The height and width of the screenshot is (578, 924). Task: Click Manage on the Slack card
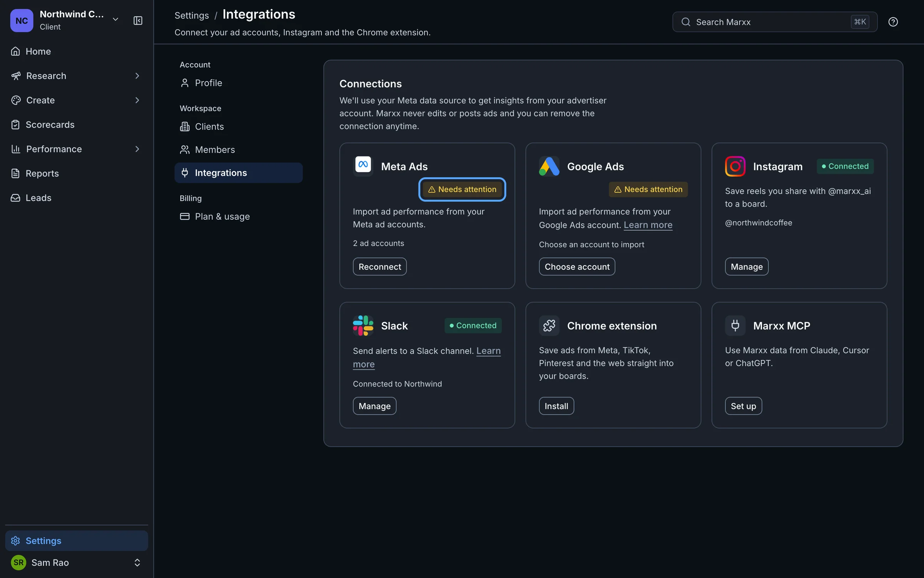(x=374, y=406)
